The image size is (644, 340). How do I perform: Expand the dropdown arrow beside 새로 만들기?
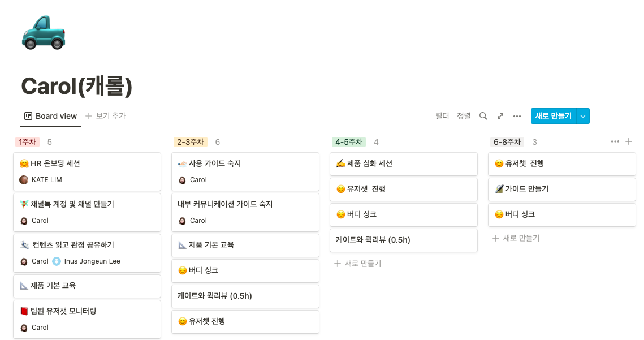583,116
